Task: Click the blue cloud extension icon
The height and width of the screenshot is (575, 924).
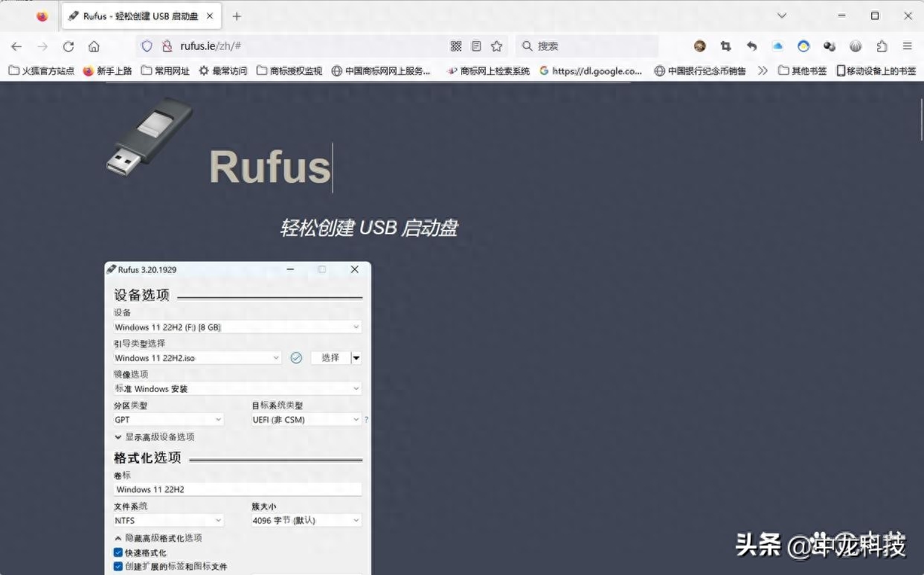Action: pyautogui.click(x=777, y=45)
